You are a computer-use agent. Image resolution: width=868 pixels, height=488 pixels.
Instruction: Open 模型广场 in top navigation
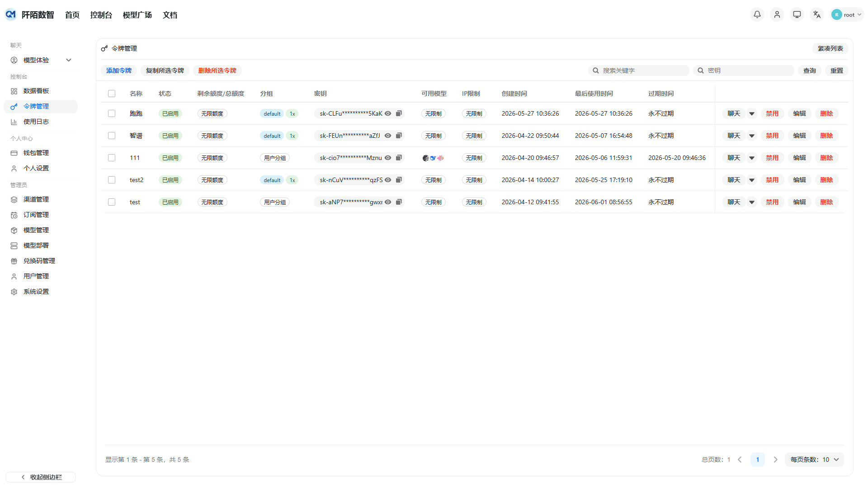(137, 15)
